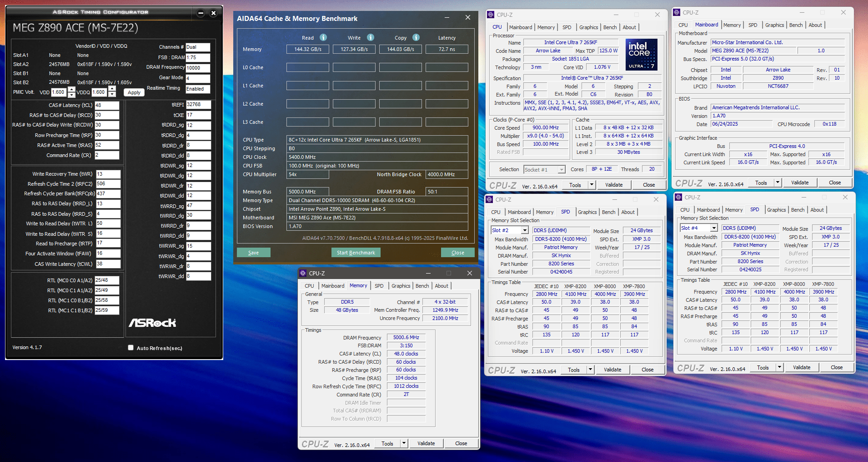Image resolution: width=868 pixels, height=462 pixels.
Task: Click the info icon next to Write in AIDA64
Action: (x=371, y=37)
